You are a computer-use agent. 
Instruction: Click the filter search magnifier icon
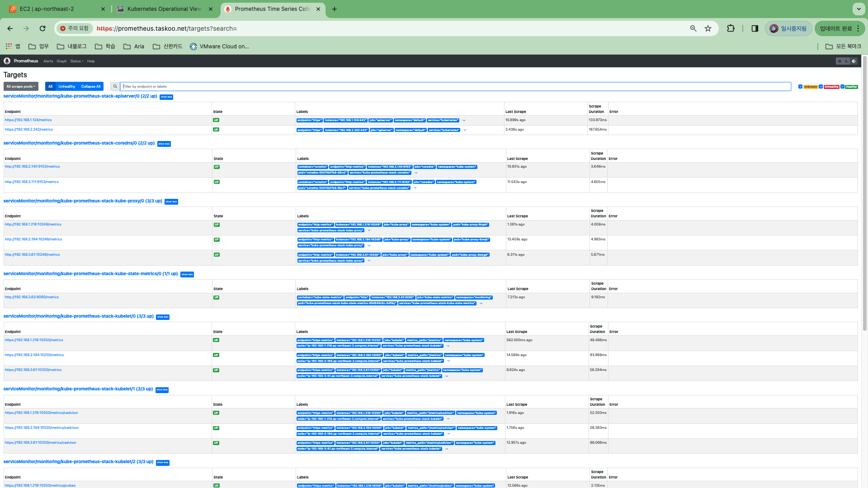coord(115,86)
